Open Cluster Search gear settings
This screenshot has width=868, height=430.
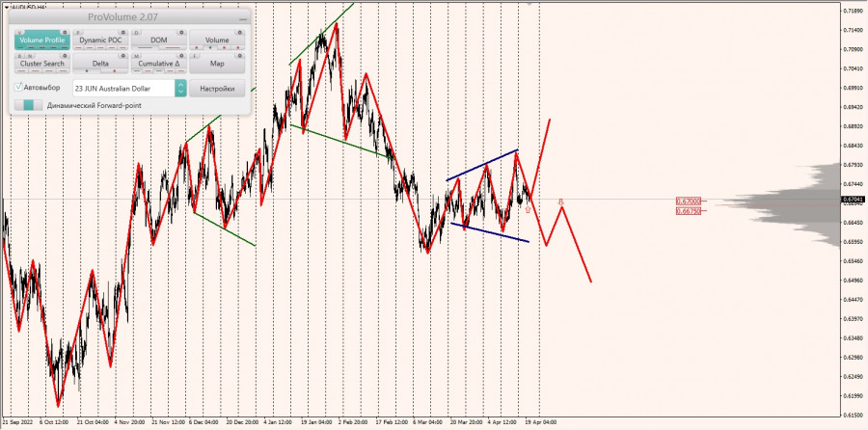coord(65,56)
